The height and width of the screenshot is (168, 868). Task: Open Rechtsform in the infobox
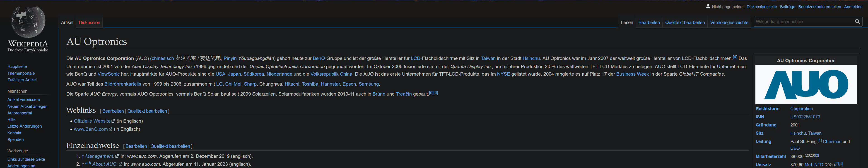[x=767, y=109]
